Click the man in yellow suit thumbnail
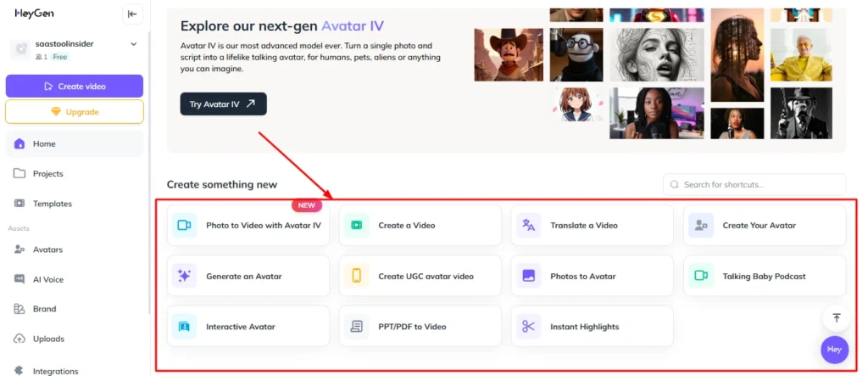868x376 pixels. [x=801, y=55]
